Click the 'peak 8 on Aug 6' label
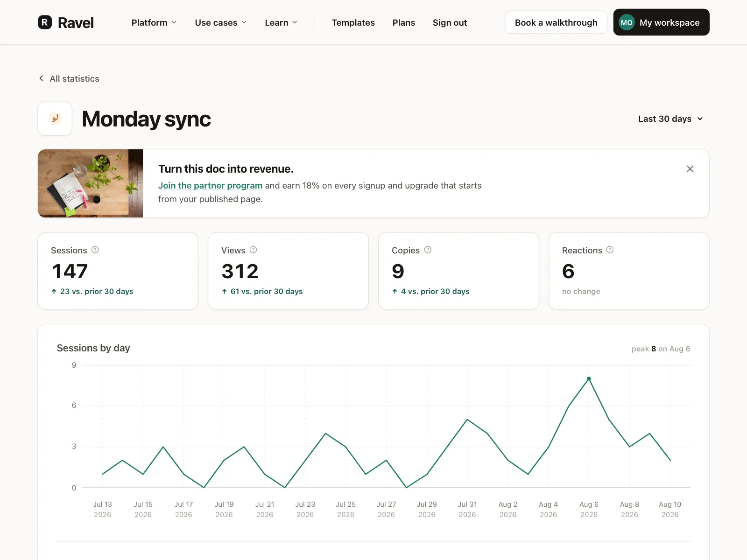The image size is (747, 560). (x=661, y=349)
